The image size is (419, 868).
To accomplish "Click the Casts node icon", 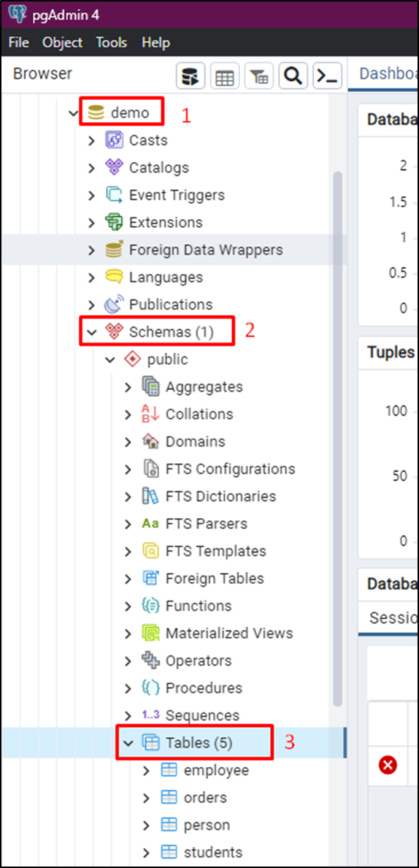I will [x=114, y=140].
